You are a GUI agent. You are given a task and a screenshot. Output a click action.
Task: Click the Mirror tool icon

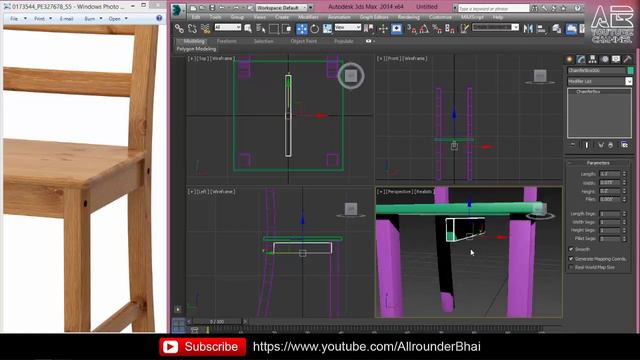click(528, 29)
